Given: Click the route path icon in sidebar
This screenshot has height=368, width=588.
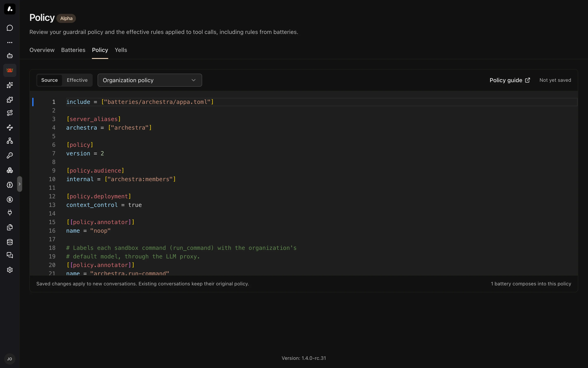Looking at the screenshot, I should (x=10, y=113).
